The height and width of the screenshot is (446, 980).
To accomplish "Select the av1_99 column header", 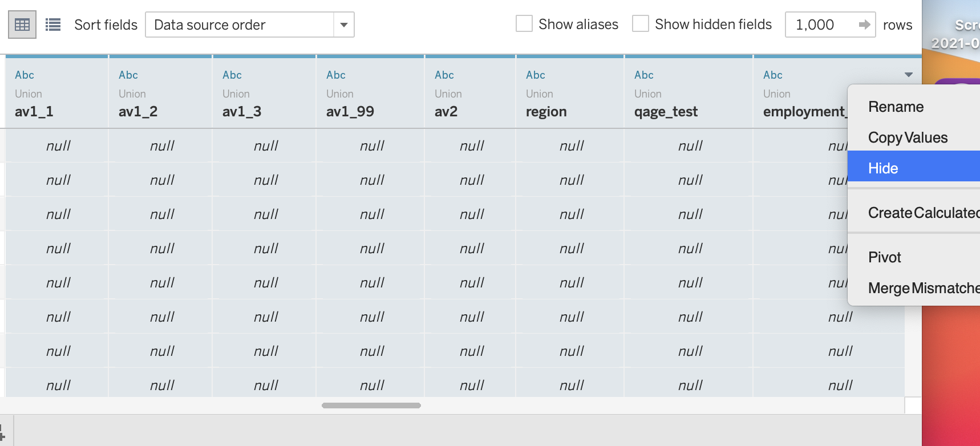I will coord(350,111).
